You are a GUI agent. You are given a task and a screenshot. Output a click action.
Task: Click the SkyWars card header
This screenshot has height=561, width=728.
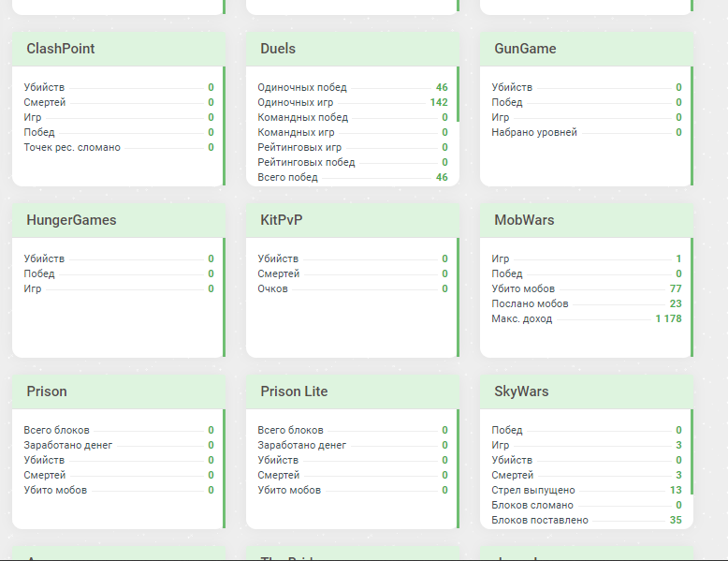click(587, 391)
